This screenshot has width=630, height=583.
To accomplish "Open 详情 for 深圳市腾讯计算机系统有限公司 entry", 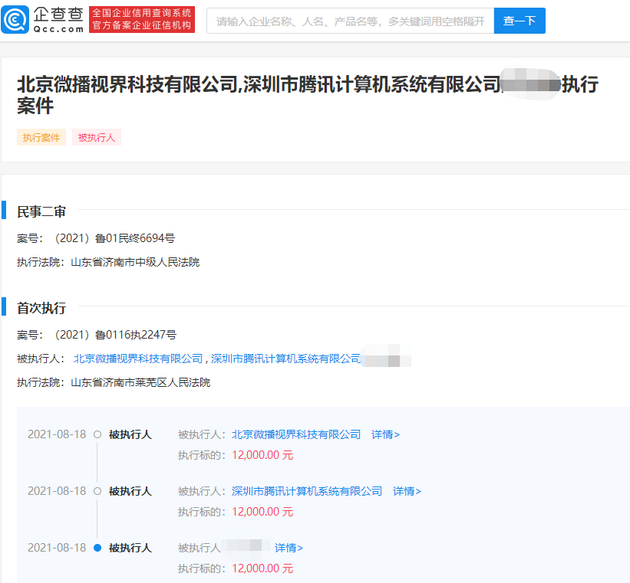I will (x=407, y=491).
